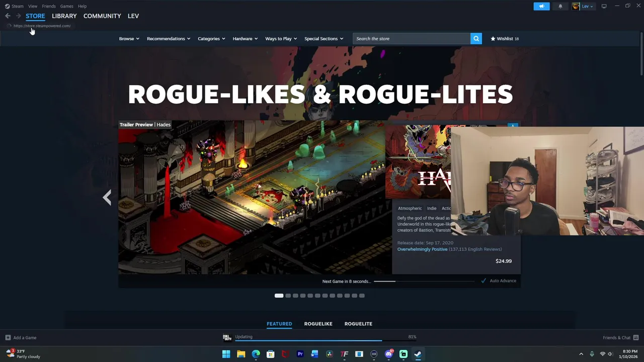This screenshot has height=362, width=644.
Task: Click the Indie tag
Action: pyautogui.click(x=432, y=208)
